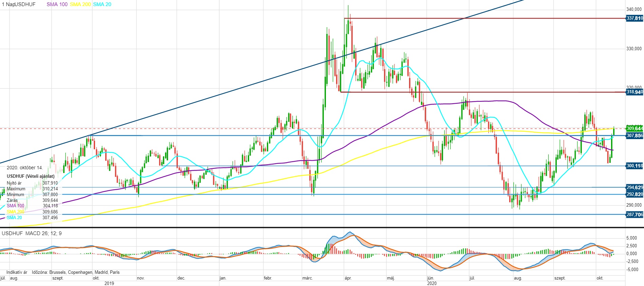Click the Indikatív ár label at bottom
This screenshot has height=286, width=644.
(x=17, y=272)
